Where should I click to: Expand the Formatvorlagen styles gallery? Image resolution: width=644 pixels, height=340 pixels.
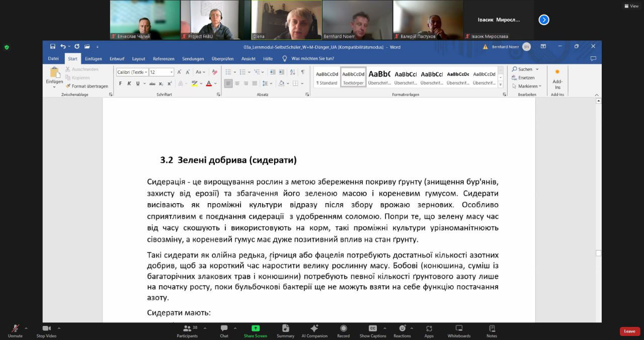coord(501,83)
